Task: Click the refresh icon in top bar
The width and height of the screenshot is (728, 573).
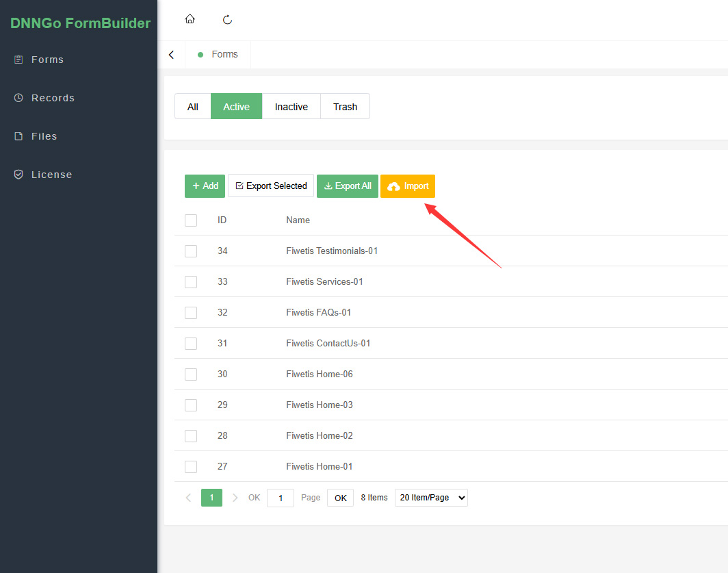Action: pos(227,20)
